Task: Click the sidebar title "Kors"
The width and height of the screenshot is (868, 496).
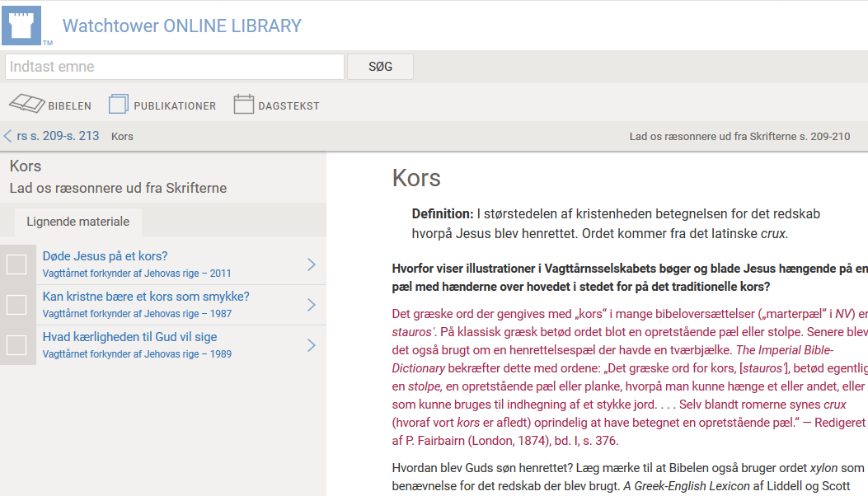Action: 26,166
